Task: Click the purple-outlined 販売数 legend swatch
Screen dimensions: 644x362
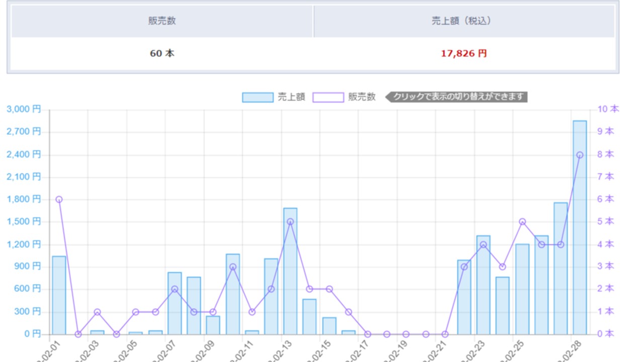Action: pyautogui.click(x=328, y=97)
